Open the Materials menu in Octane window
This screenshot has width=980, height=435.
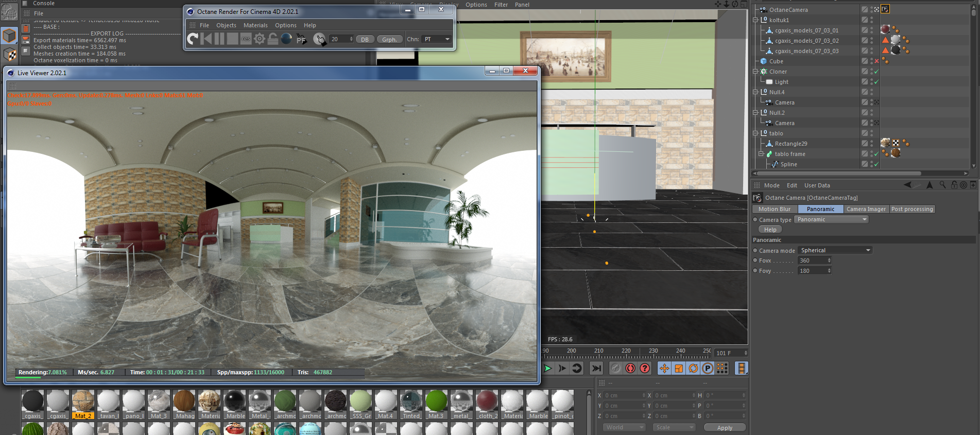click(255, 25)
